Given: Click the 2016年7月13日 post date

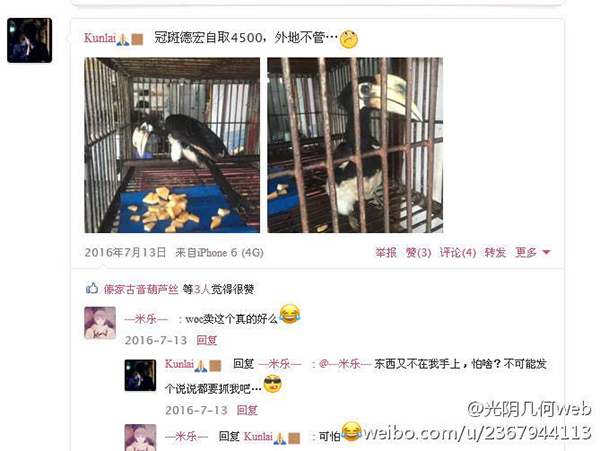Looking at the screenshot, I should click(125, 252).
